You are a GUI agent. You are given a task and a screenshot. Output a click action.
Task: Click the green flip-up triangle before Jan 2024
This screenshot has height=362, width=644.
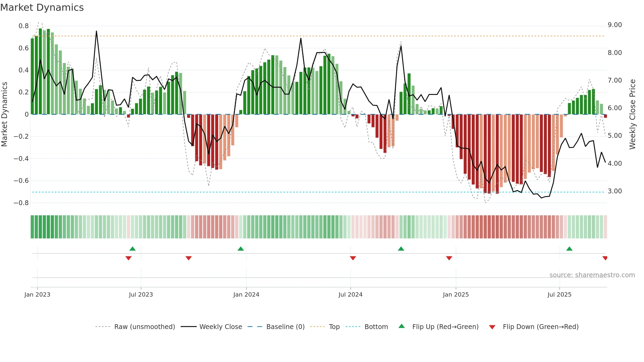pos(241,249)
